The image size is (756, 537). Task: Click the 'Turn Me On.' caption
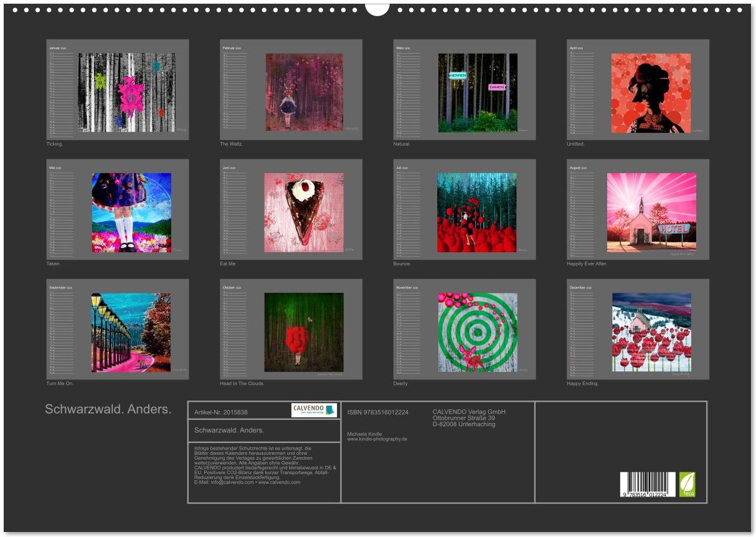[60, 383]
